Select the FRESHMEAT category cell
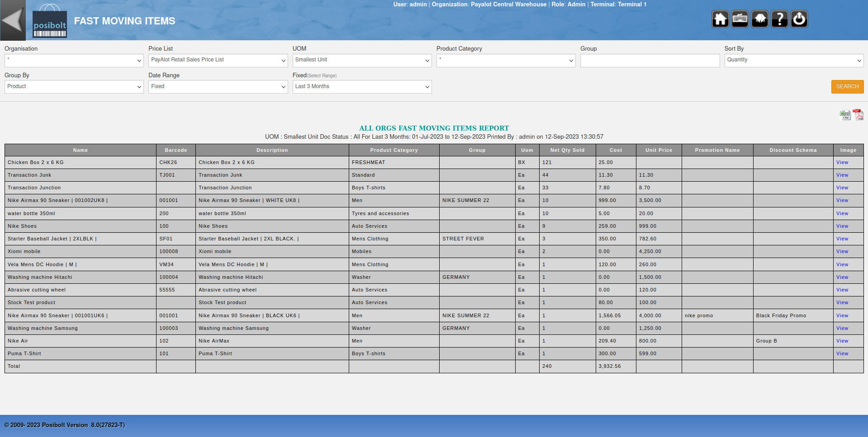The image size is (868, 437). point(394,163)
